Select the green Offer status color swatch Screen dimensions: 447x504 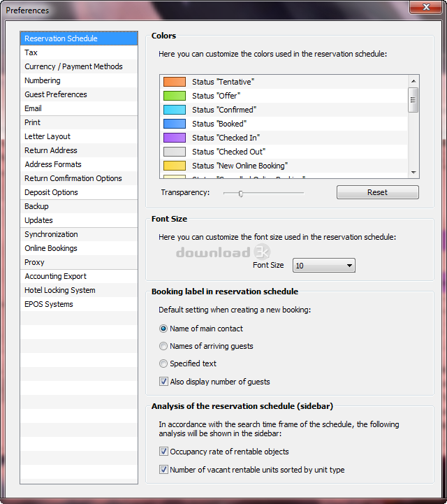click(175, 96)
